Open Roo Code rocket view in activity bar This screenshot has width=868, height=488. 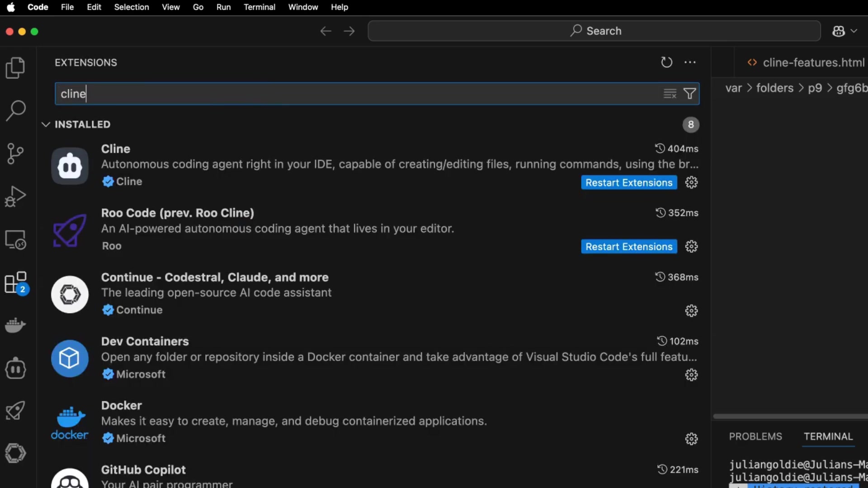coord(16,411)
